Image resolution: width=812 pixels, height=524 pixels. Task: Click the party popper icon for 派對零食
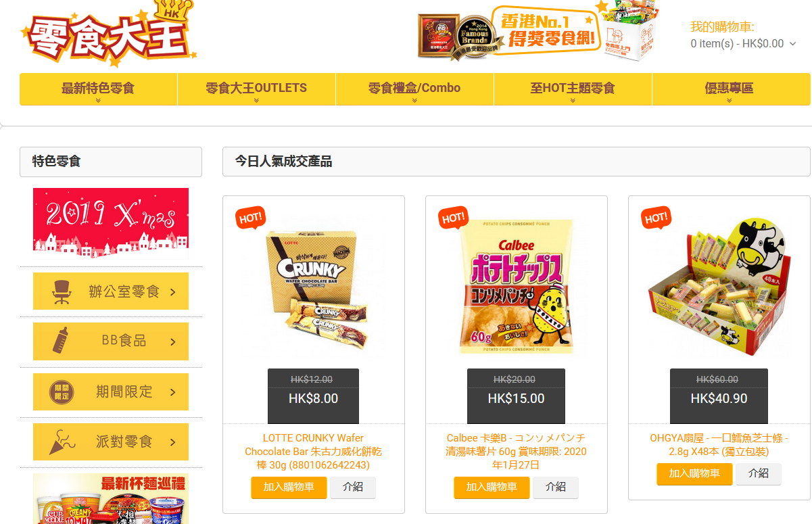(62, 442)
